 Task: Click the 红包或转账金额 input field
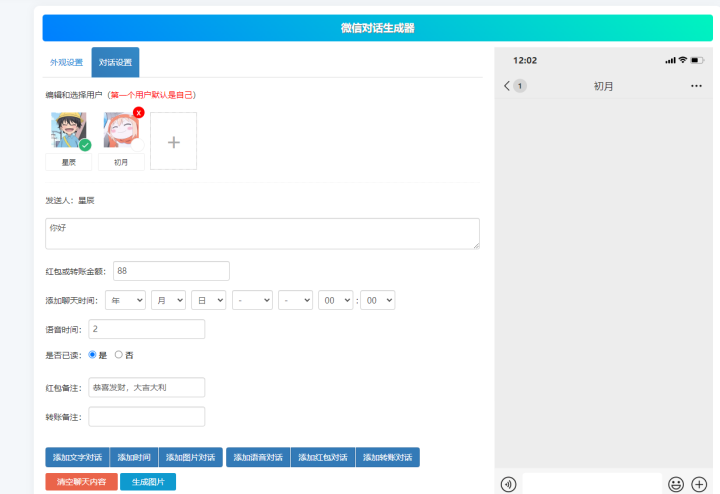click(170, 271)
